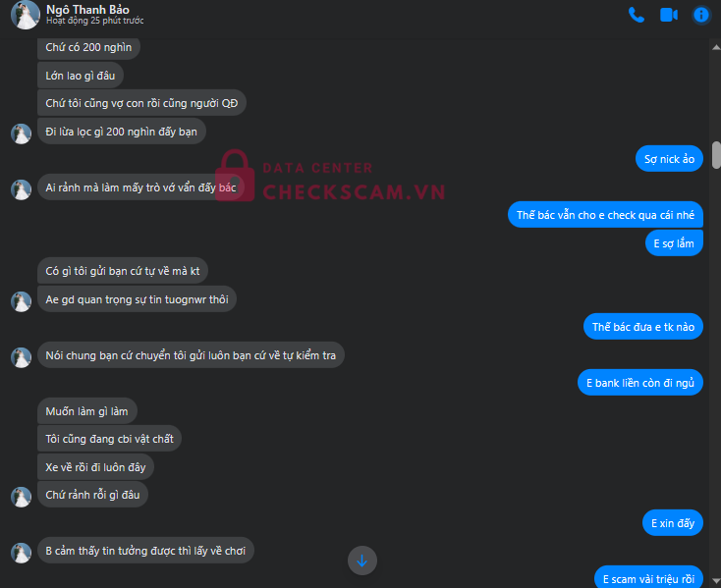Screen dimensions: 721x588
Task: Click avatar beside 'Ae gd quan trọng' message
Action: pos(22,301)
